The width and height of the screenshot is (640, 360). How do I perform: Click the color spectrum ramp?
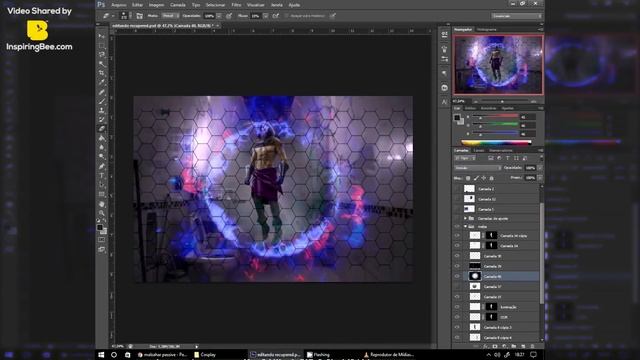pos(496,142)
